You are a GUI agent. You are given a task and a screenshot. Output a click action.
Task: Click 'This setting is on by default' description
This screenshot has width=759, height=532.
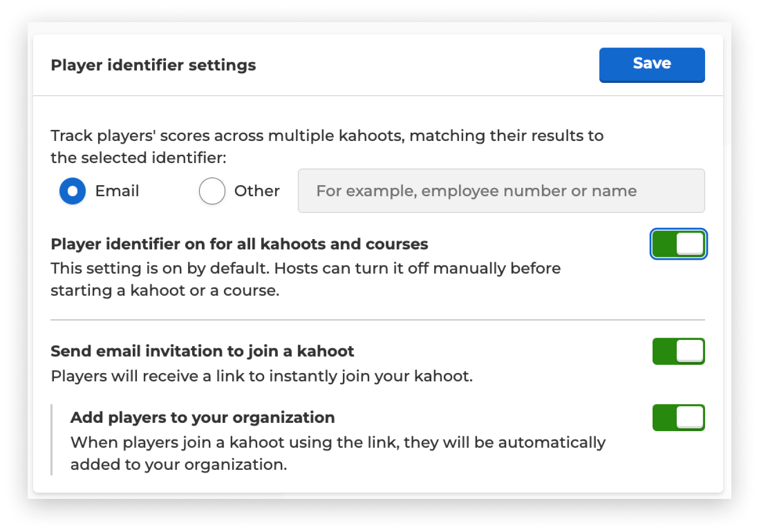[306, 279]
